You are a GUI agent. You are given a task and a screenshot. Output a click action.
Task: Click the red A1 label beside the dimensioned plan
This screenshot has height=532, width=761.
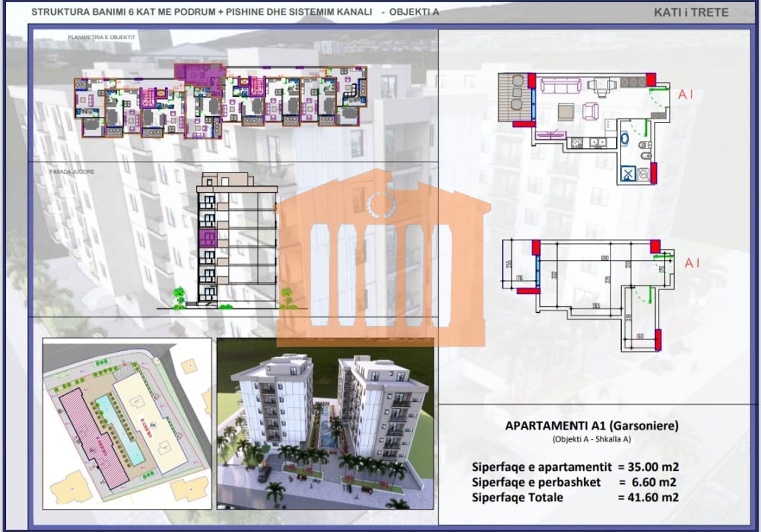pos(693,263)
